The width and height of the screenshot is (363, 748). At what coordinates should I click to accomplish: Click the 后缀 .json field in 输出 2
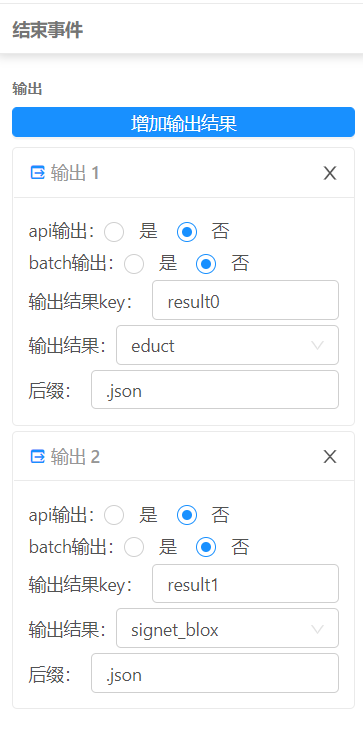tap(215, 673)
